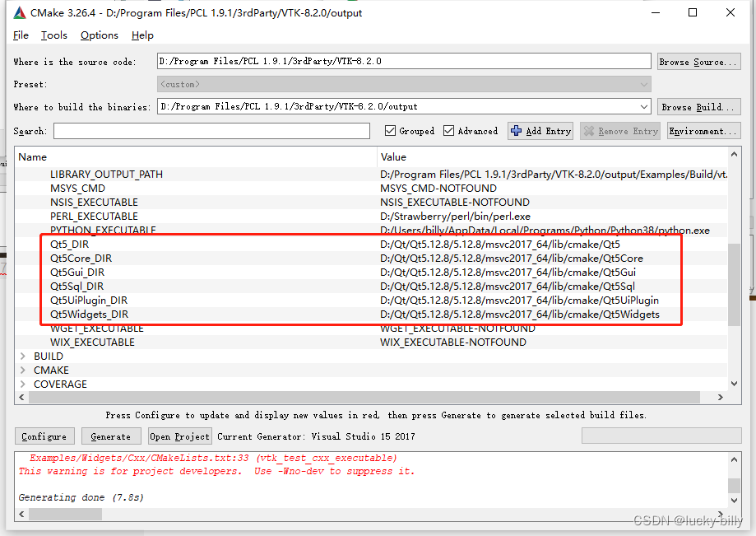Click the Browse Source button
This screenshot has width=756, height=536.
point(699,62)
